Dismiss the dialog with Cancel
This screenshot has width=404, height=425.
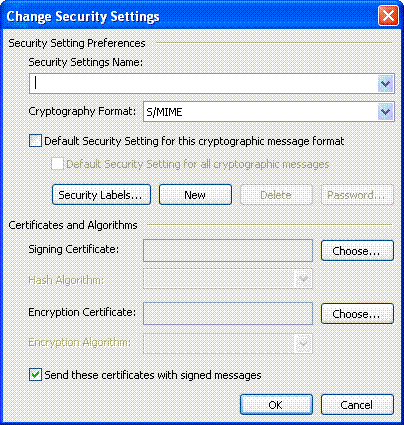click(357, 405)
